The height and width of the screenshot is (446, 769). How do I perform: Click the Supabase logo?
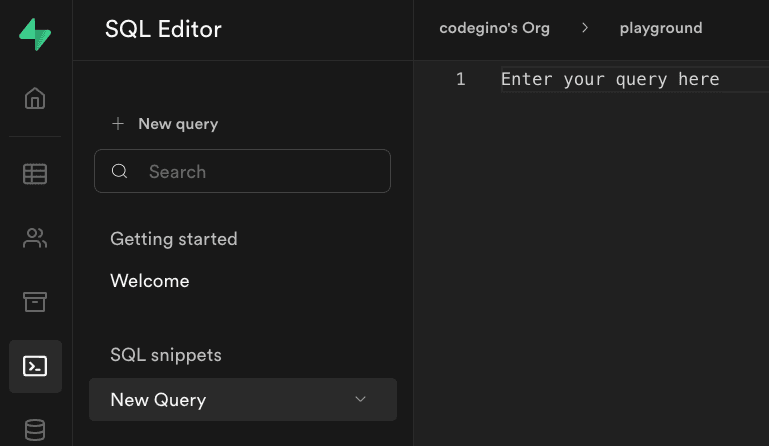(x=35, y=33)
